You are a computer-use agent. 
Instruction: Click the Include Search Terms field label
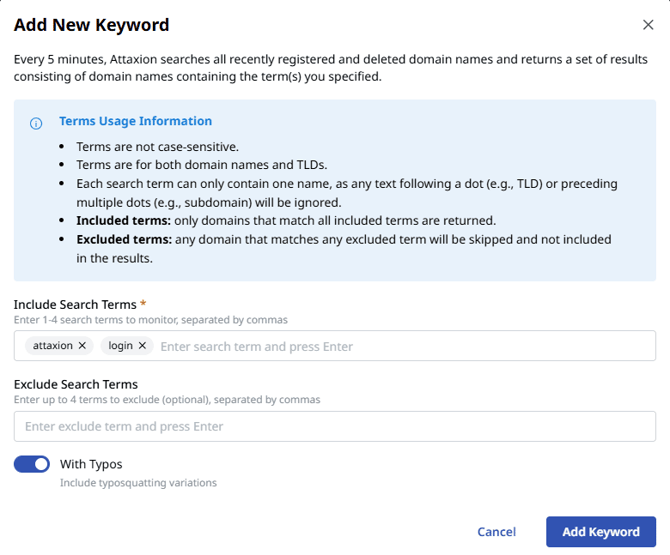[75, 303]
